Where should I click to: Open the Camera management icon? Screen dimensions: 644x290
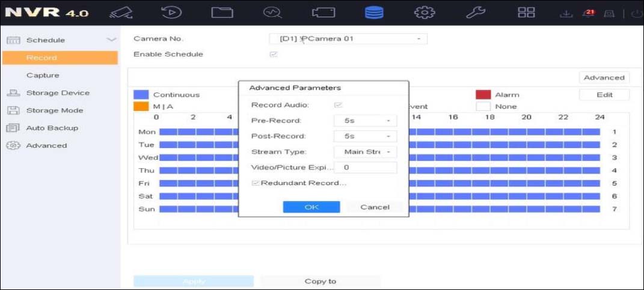[324, 13]
